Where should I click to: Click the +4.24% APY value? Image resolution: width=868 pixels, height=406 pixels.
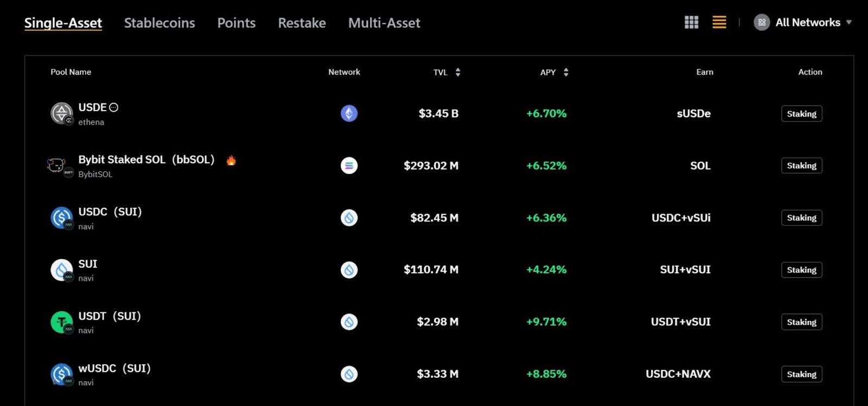(x=546, y=269)
